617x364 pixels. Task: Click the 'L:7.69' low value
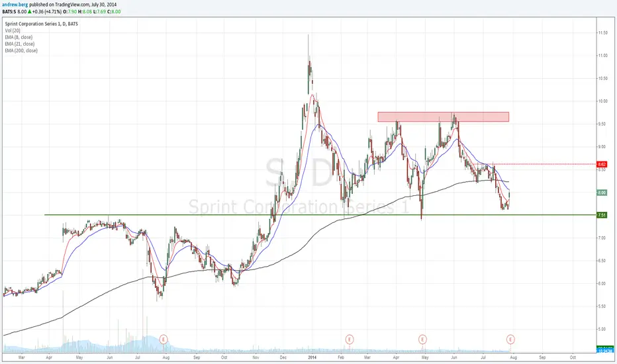(x=99, y=12)
